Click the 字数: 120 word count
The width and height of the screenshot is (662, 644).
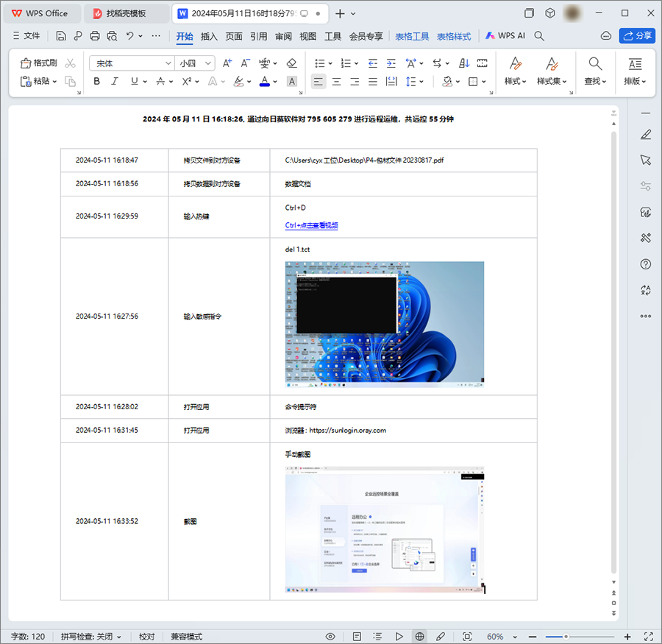tap(28, 637)
